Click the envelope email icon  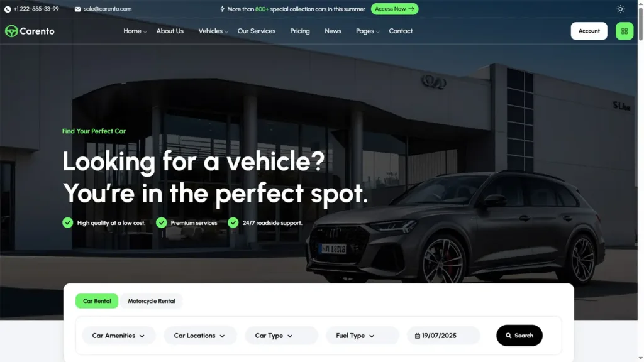click(x=77, y=9)
